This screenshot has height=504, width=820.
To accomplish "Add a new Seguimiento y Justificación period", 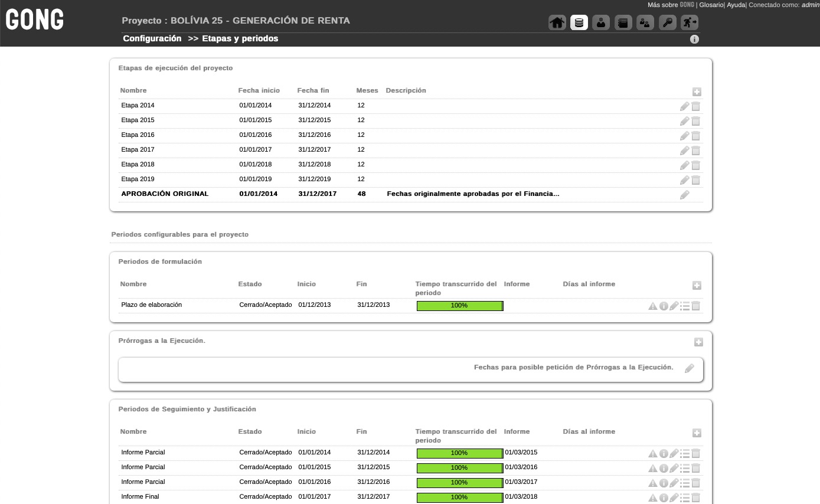I will point(697,433).
